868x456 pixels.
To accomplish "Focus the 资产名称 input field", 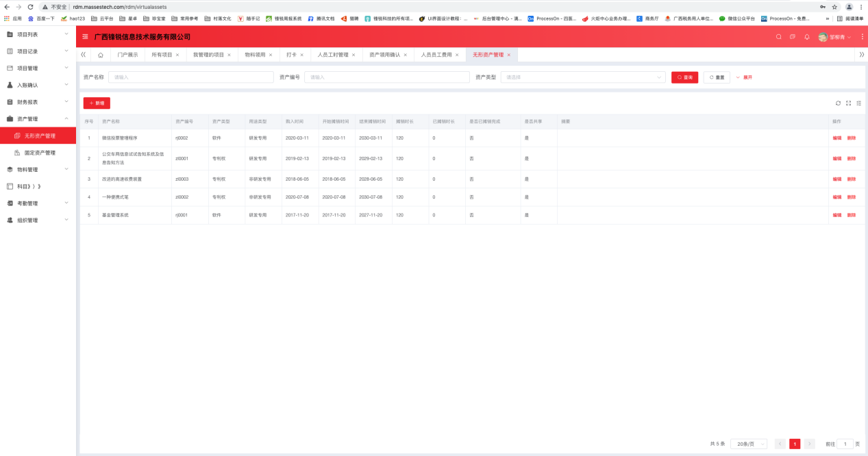I will tap(191, 77).
